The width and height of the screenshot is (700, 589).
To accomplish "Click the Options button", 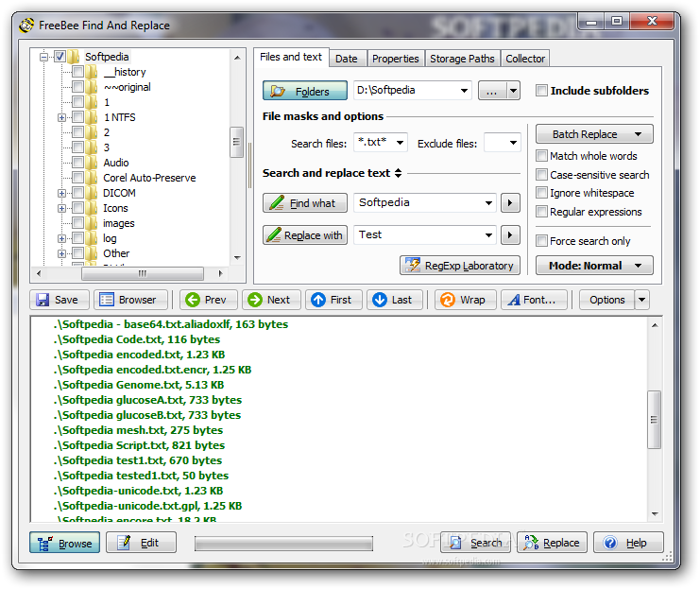I will pyautogui.click(x=606, y=300).
